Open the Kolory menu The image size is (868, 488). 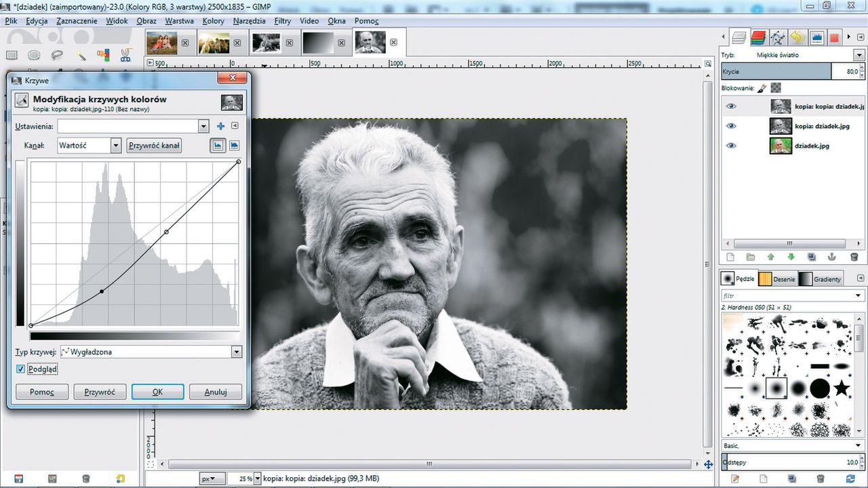click(x=213, y=21)
